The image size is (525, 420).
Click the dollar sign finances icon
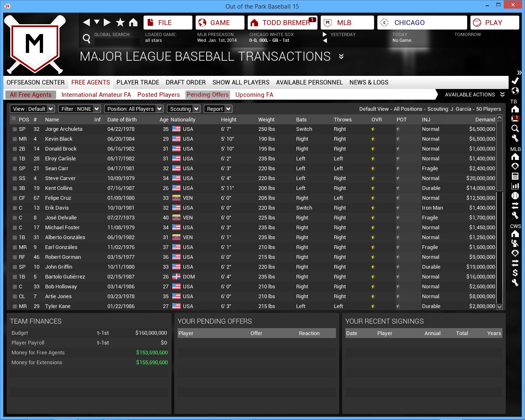[515, 273]
